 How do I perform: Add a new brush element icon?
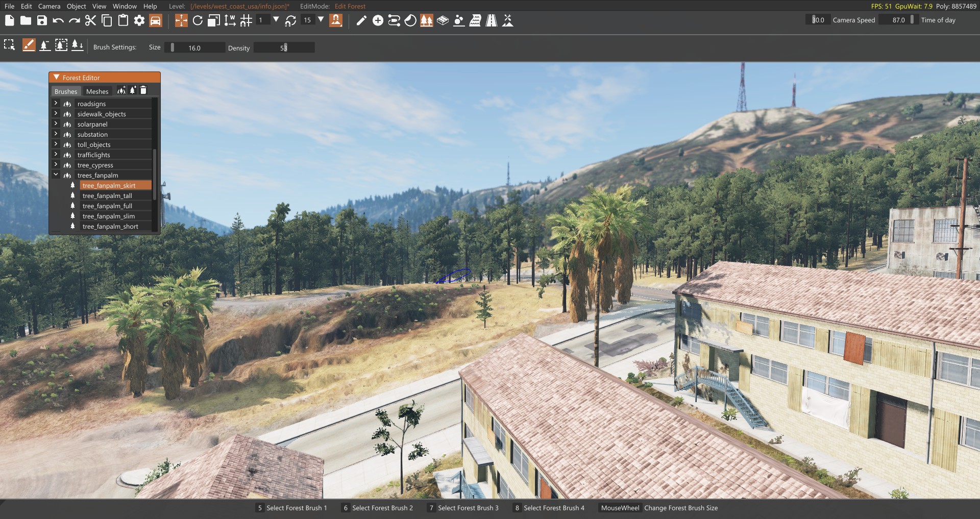tap(133, 90)
